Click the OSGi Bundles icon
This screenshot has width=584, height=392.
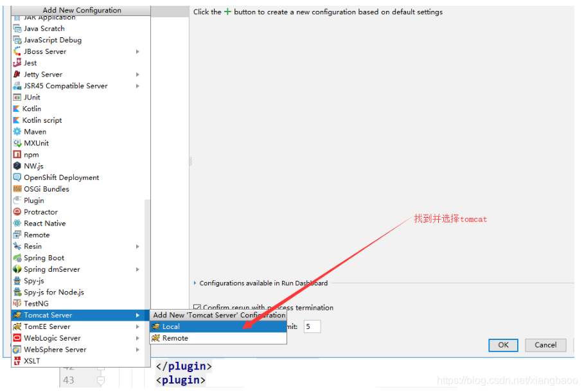(x=17, y=190)
